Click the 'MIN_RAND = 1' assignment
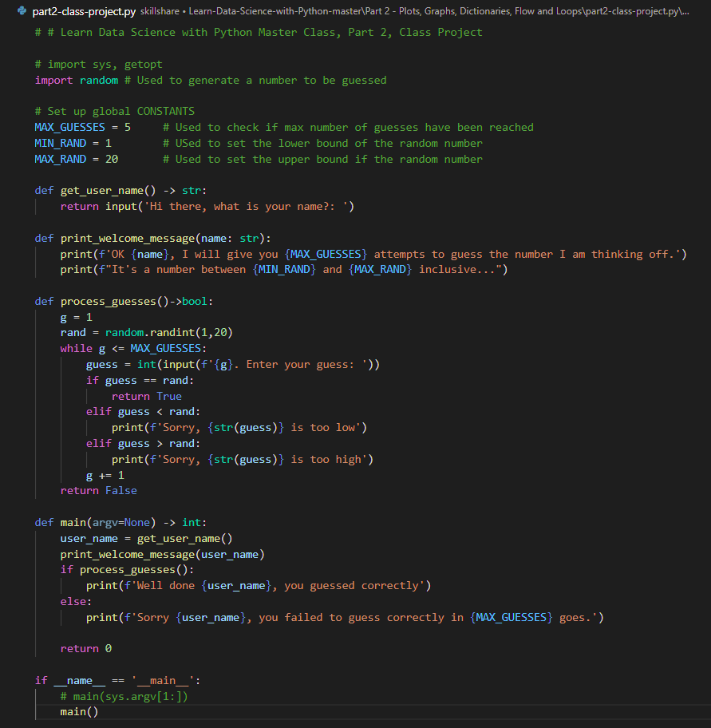The image size is (711, 728). point(73,143)
